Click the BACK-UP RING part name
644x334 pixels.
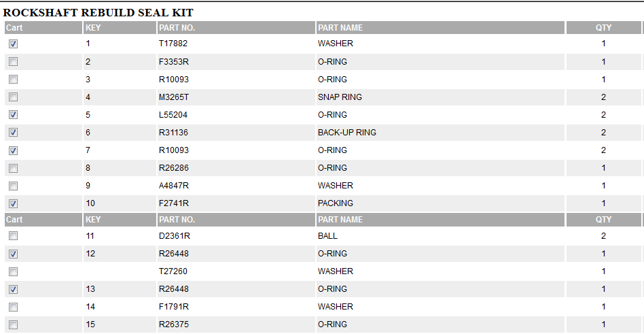pos(346,133)
